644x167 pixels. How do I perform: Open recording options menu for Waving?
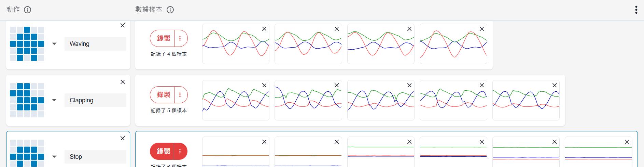pyautogui.click(x=180, y=38)
